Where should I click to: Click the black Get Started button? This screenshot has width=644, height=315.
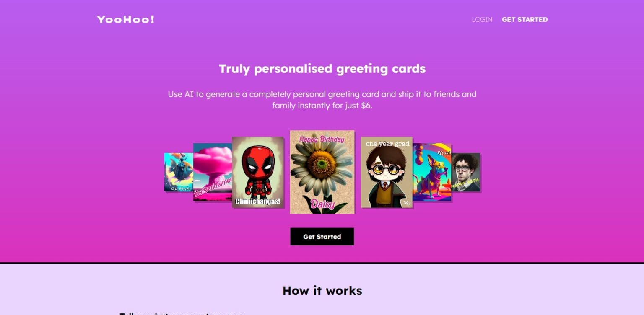point(322,237)
